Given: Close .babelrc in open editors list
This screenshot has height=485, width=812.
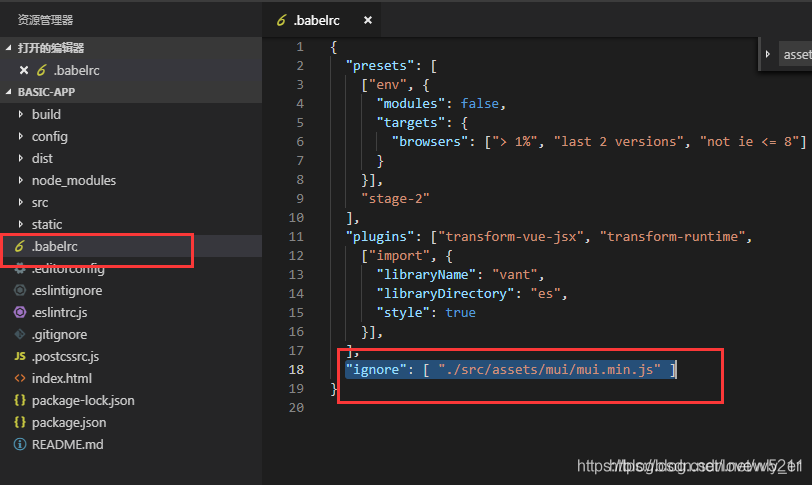Looking at the screenshot, I should click(x=23, y=70).
